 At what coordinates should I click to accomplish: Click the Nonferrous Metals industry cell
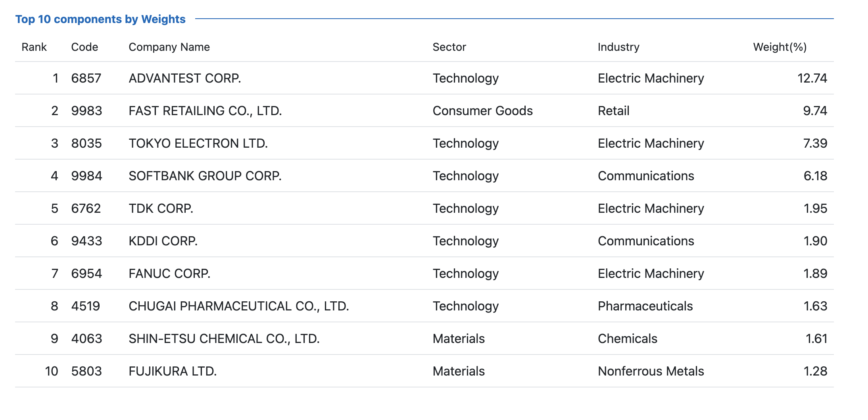[651, 371]
